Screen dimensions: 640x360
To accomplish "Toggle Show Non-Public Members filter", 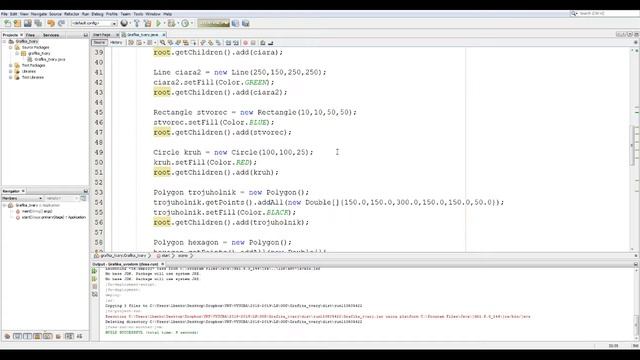I will tap(38, 336).
